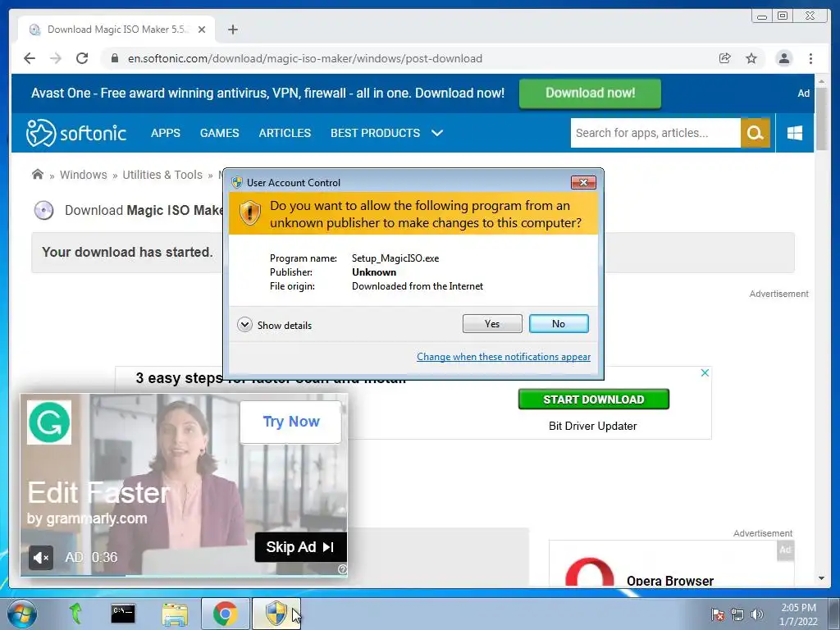Click the home breadcrumb icon
840x630 pixels.
pyautogui.click(x=38, y=174)
